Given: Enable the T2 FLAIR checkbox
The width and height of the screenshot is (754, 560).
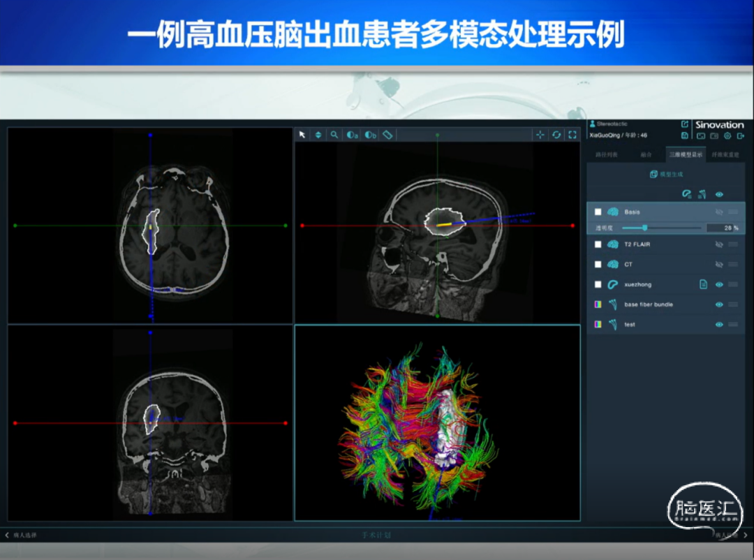Looking at the screenshot, I should point(598,244).
